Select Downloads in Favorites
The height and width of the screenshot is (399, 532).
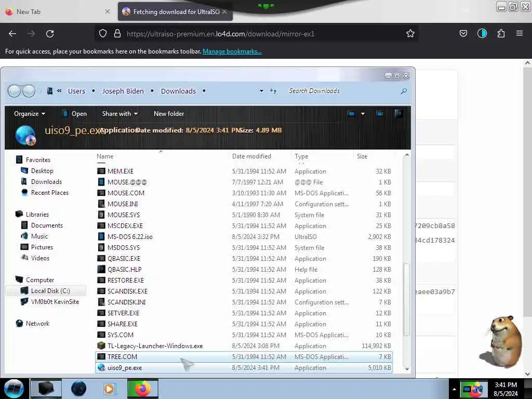pyautogui.click(x=42, y=181)
